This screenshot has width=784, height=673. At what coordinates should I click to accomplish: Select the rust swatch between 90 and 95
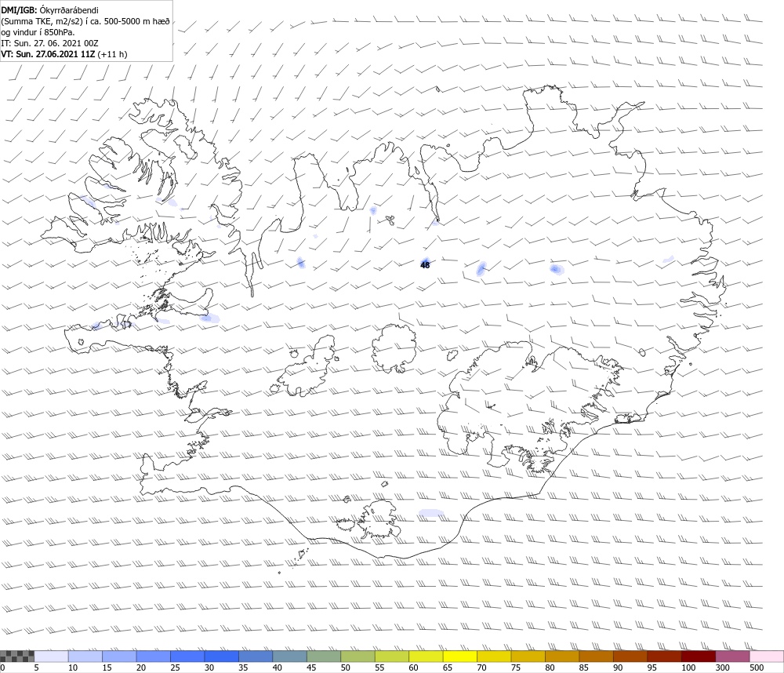tap(630, 656)
